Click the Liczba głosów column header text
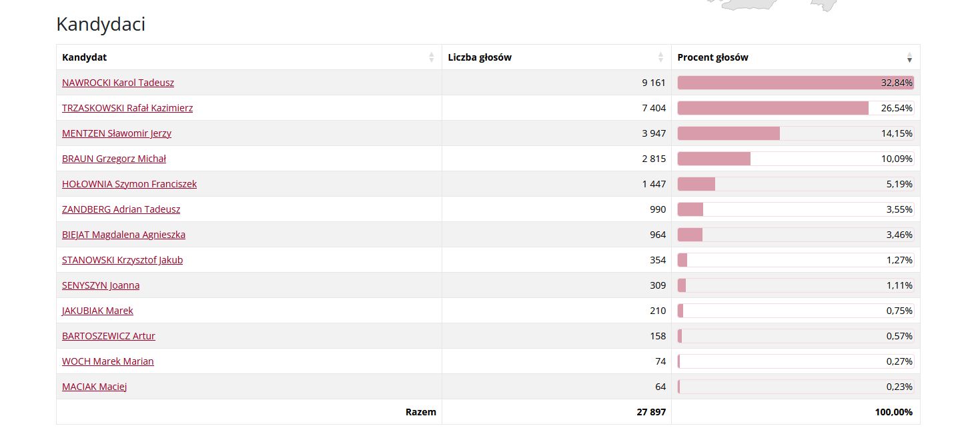 tap(480, 57)
